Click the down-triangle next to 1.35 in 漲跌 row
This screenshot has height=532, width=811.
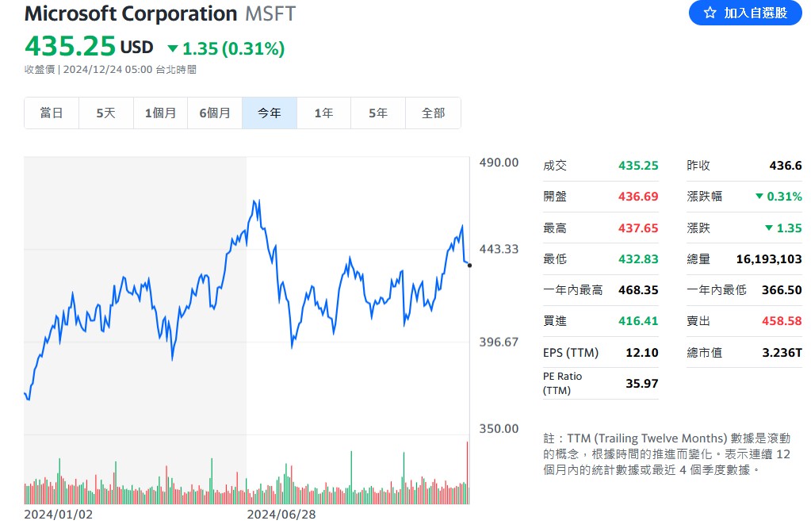pyautogui.click(x=769, y=228)
